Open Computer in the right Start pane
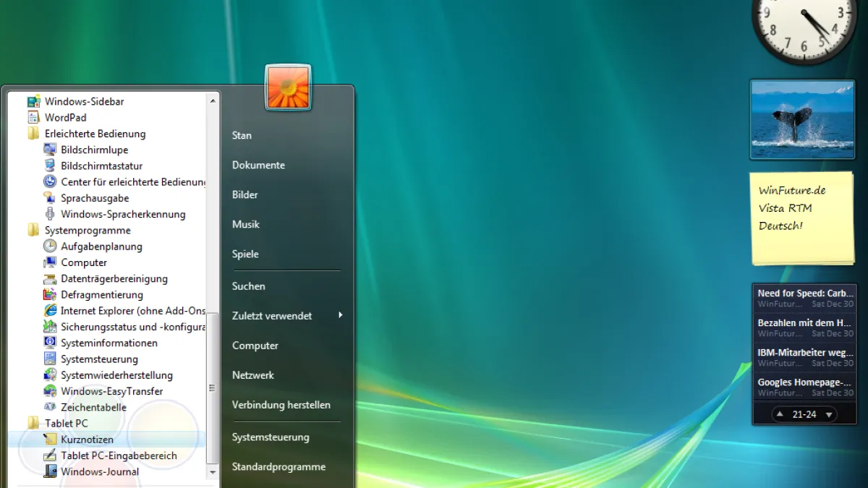Screen dimensions: 868x488 [255, 346]
